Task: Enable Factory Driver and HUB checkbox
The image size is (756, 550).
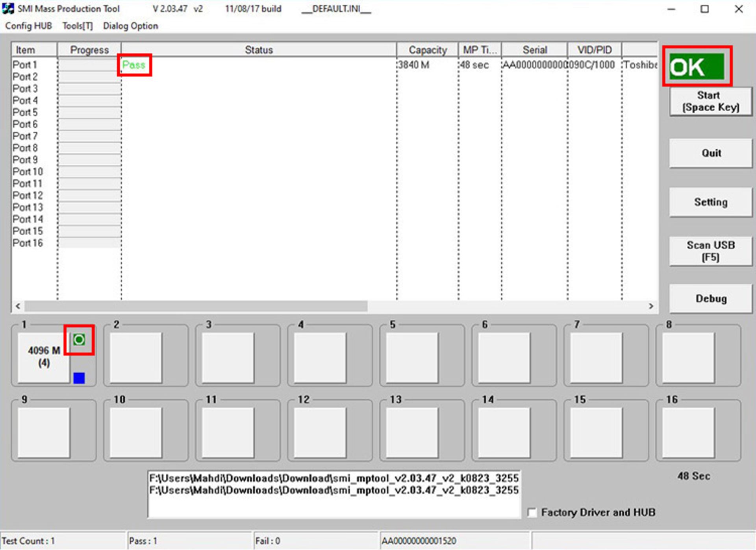Action: 532,513
